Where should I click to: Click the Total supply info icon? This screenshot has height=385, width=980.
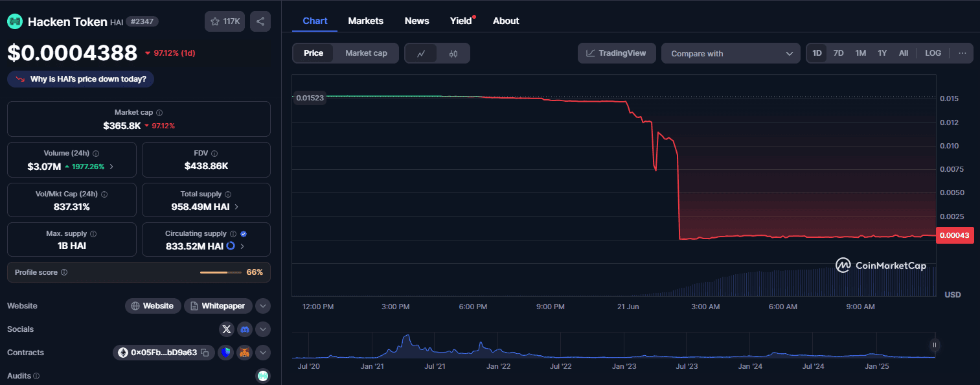(228, 194)
